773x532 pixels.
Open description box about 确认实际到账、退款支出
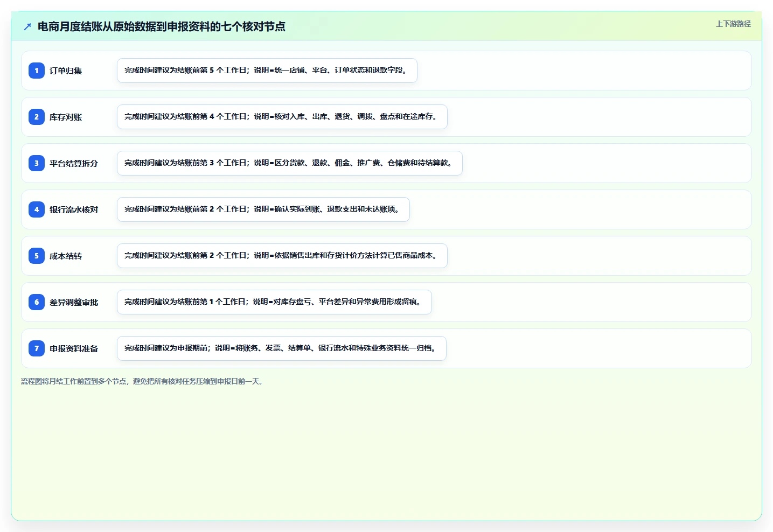pyautogui.click(x=263, y=209)
